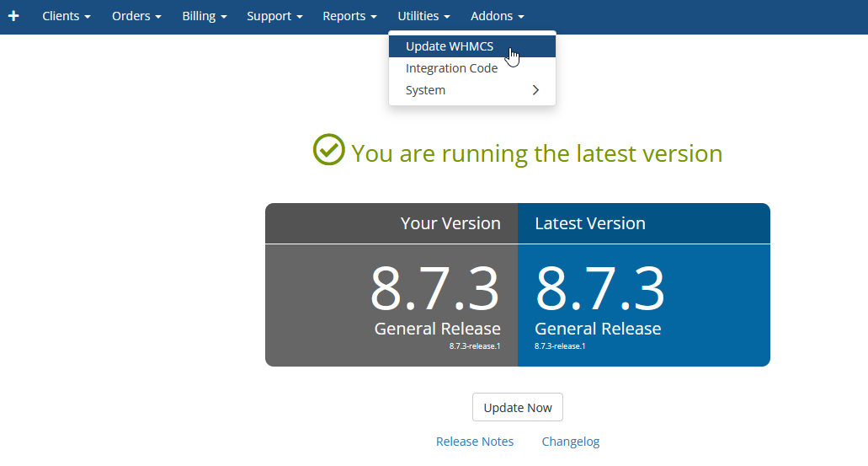The image size is (868, 466).
Task: Open the Support dropdown menu
Action: point(274,16)
